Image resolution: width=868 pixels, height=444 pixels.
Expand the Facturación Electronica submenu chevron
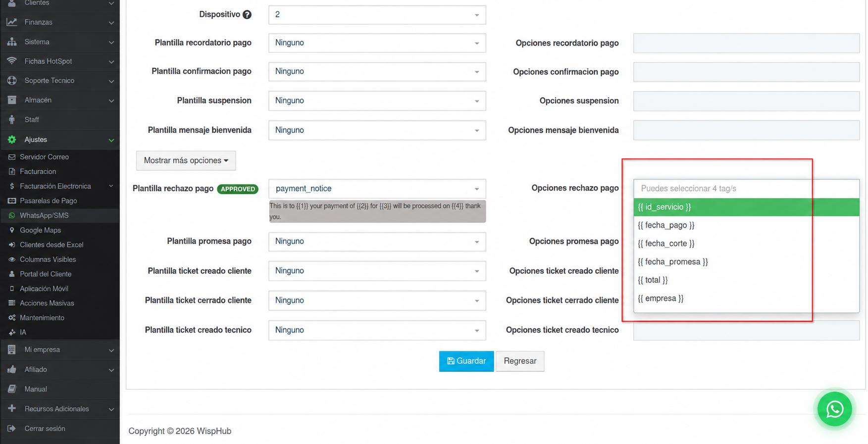(x=111, y=186)
